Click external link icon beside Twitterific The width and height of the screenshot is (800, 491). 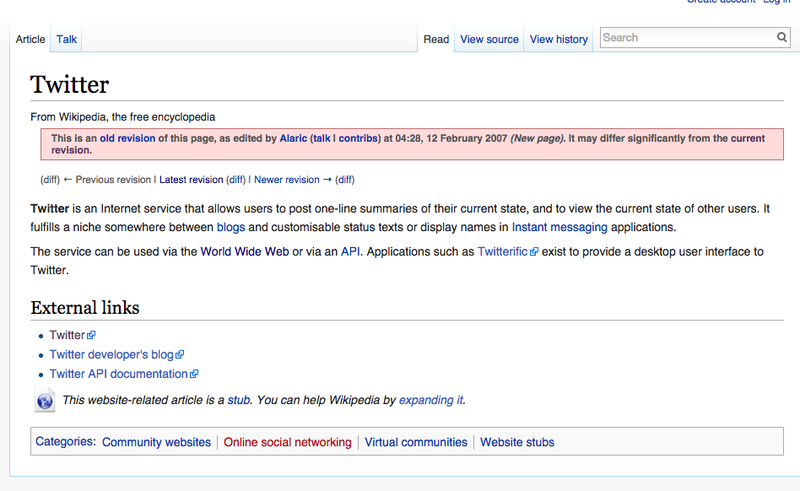(534, 252)
